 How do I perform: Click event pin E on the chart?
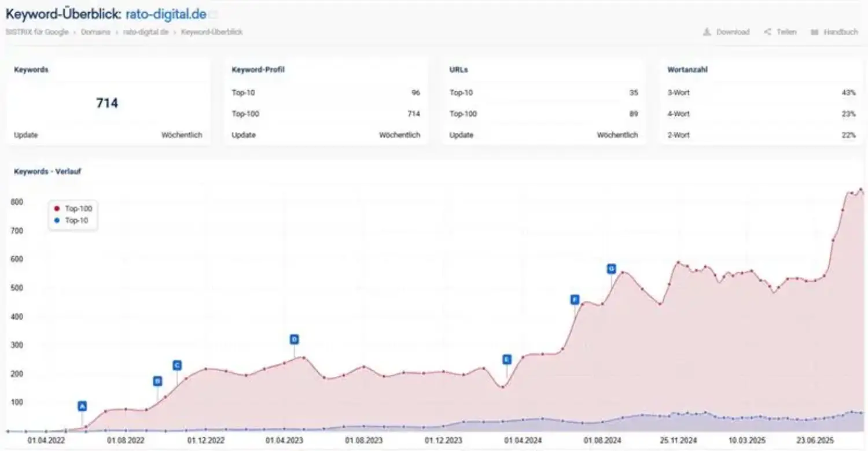[x=507, y=359]
